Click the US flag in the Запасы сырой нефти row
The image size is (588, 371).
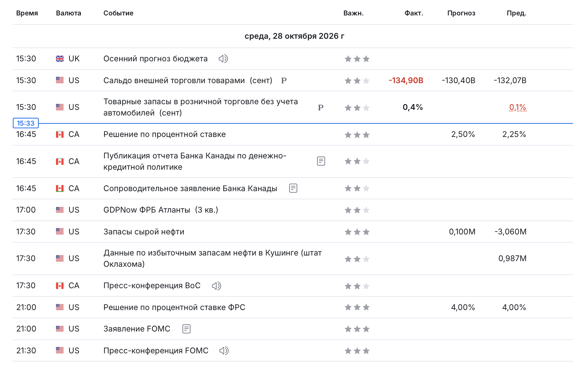tap(60, 232)
